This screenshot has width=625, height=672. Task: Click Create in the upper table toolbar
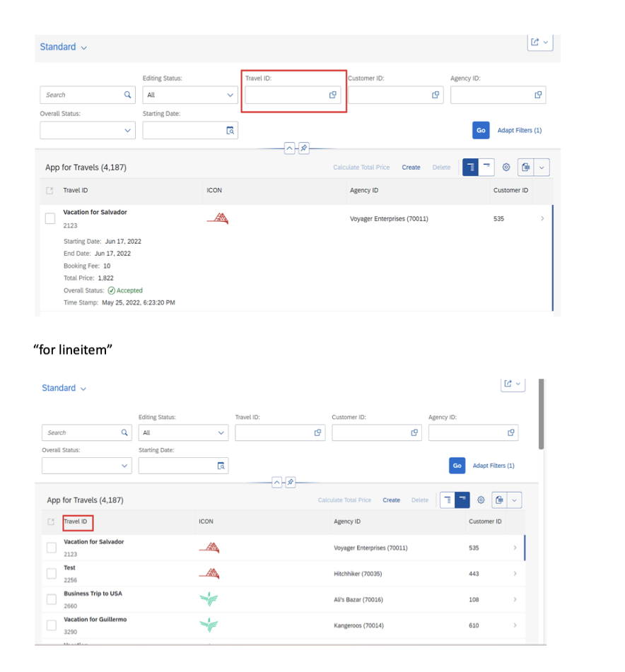pyautogui.click(x=411, y=167)
